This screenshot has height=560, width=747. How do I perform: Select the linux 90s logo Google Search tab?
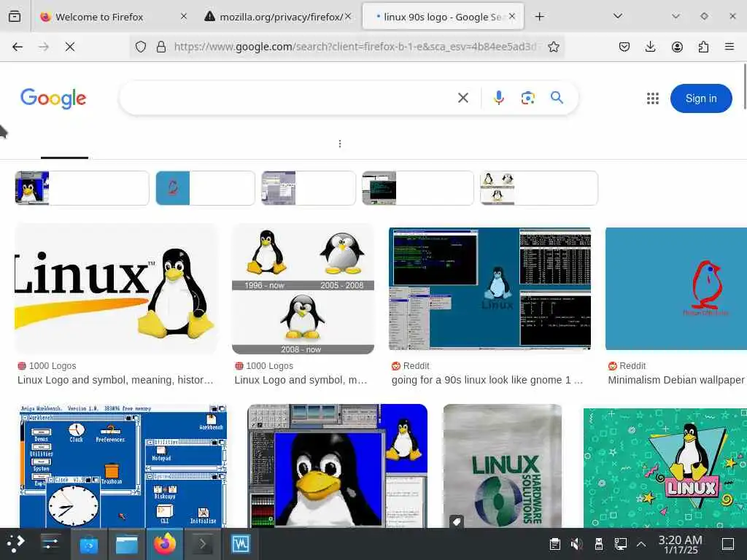coord(443,17)
